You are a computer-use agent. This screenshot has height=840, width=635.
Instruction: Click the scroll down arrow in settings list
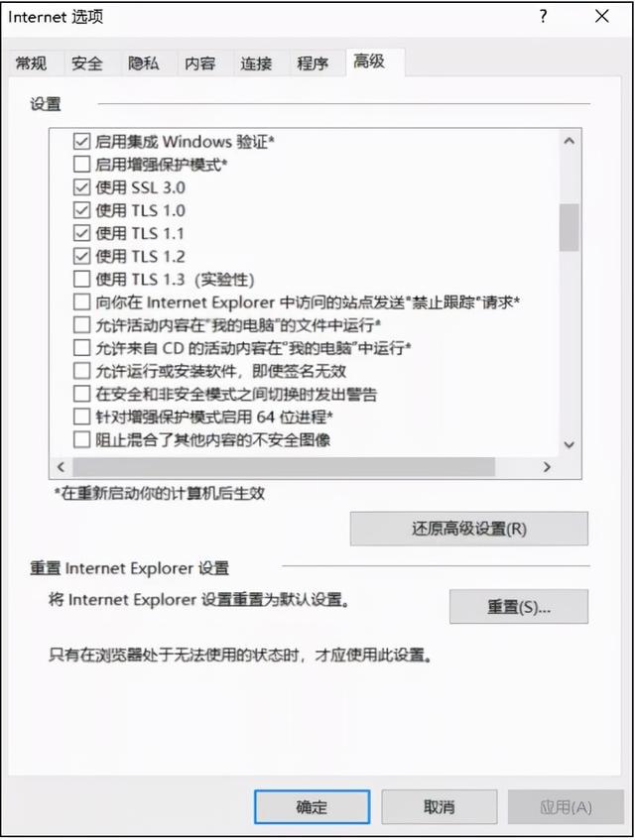pos(570,444)
